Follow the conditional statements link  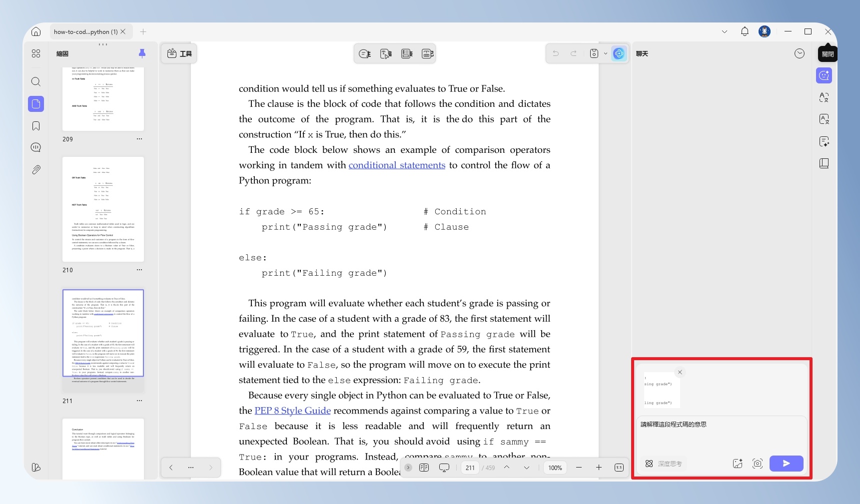click(x=397, y=165)
